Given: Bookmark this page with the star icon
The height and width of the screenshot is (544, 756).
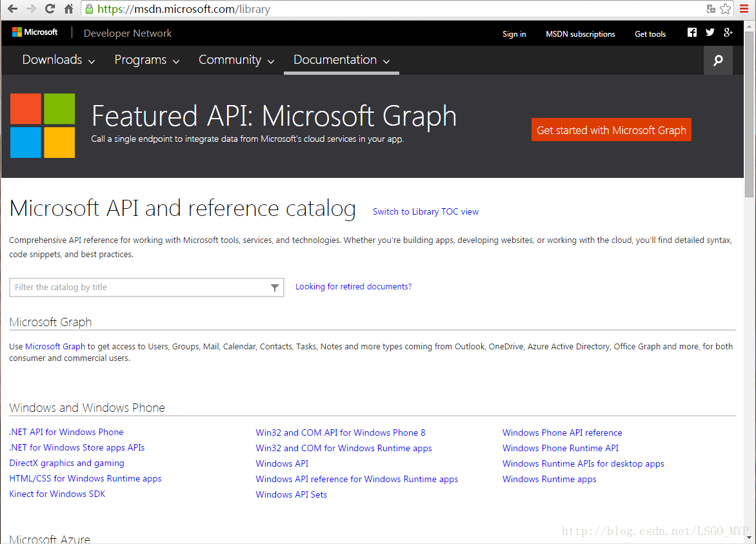Looking at the screenshot, I should click(724, 8).
